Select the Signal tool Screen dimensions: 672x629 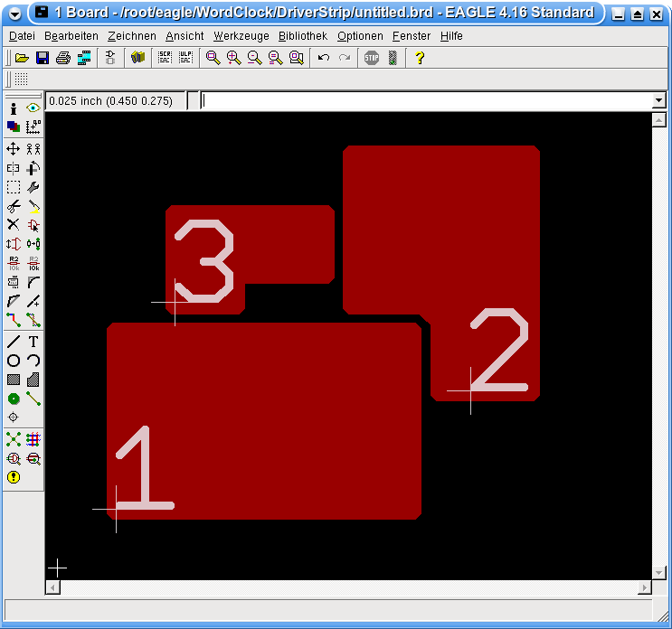pos(33,399)
